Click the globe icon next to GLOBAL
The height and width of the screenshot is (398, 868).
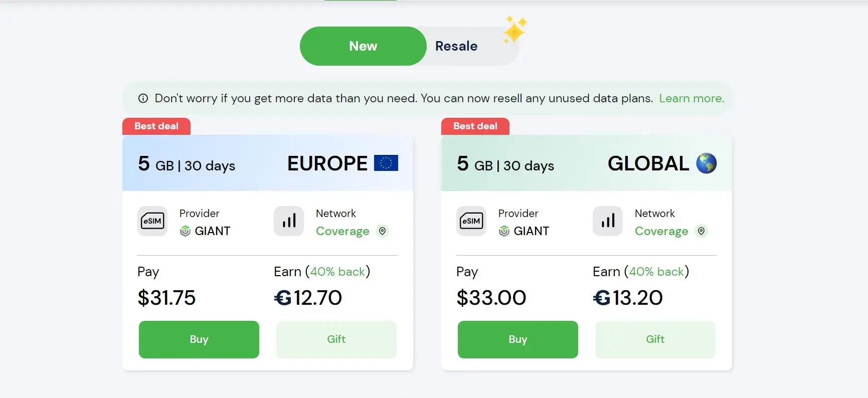[706, 163]
